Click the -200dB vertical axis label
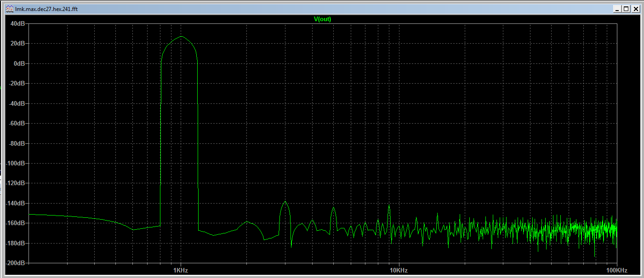The image size is (644, 278). (x=15, y=263)
